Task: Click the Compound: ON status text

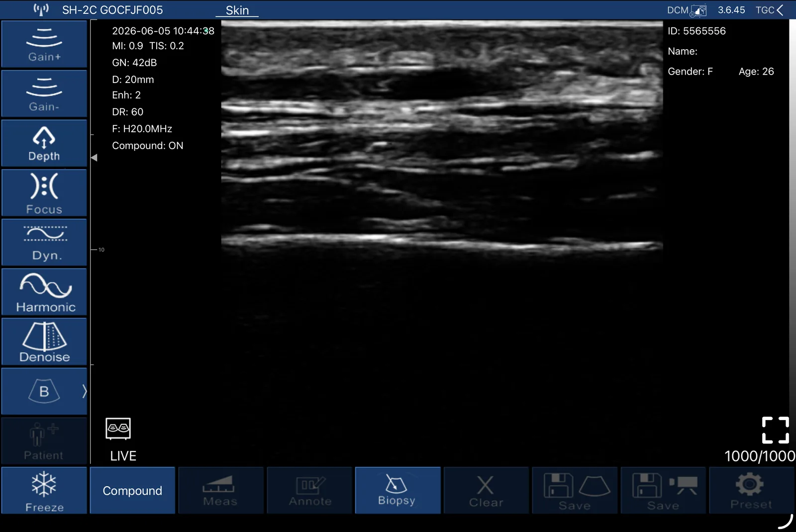Action: coord(147,146)
